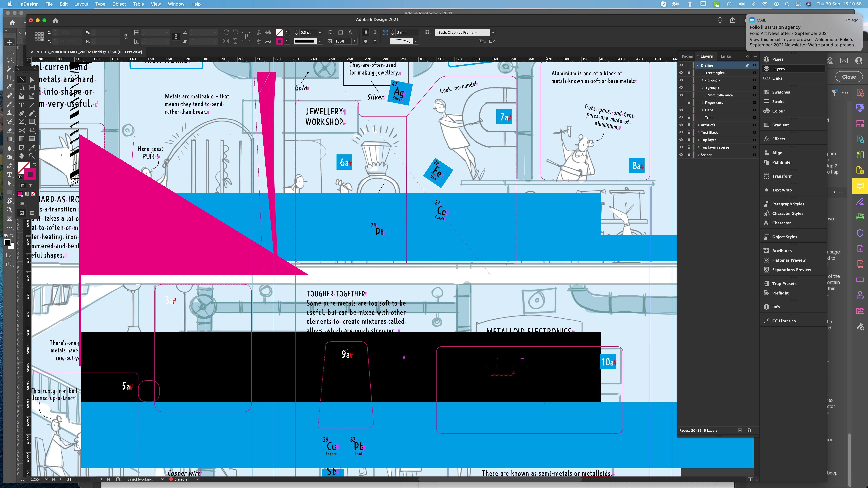Select the Direct Selection tool in InDesign toolbox
The width and height of the screenshot is (868, 488).
[x=32, y=80]
